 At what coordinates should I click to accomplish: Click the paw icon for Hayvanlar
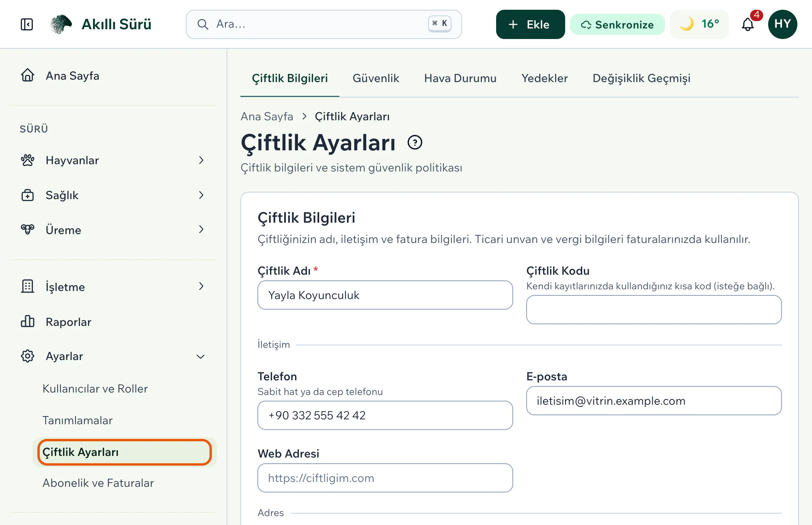pyautogui.click(x=28, y=160)
